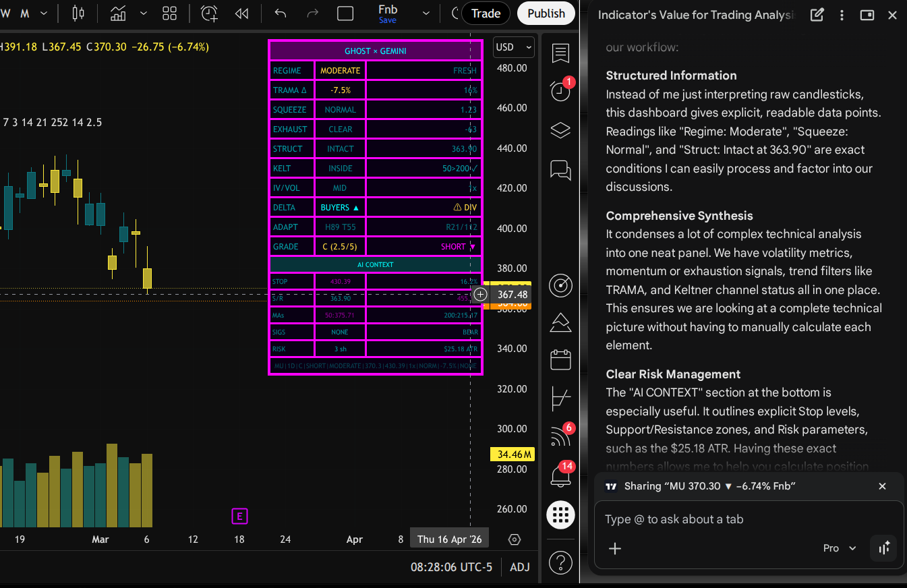Screen dimensions: 907x588
Task: Click the Publish button
Action: click(x=546, y=13)
